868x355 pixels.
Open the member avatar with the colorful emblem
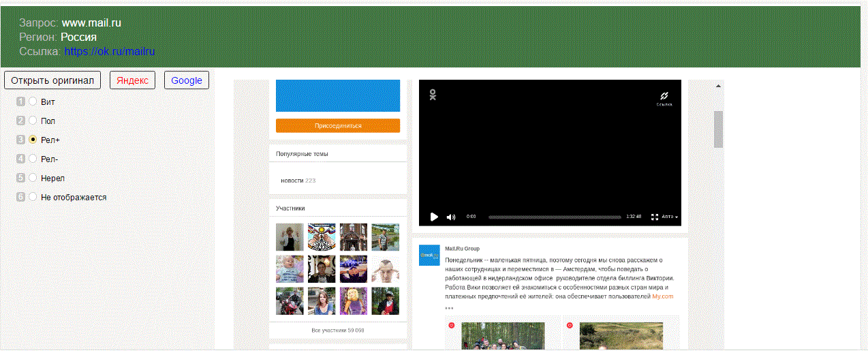[x=322, y=237]
